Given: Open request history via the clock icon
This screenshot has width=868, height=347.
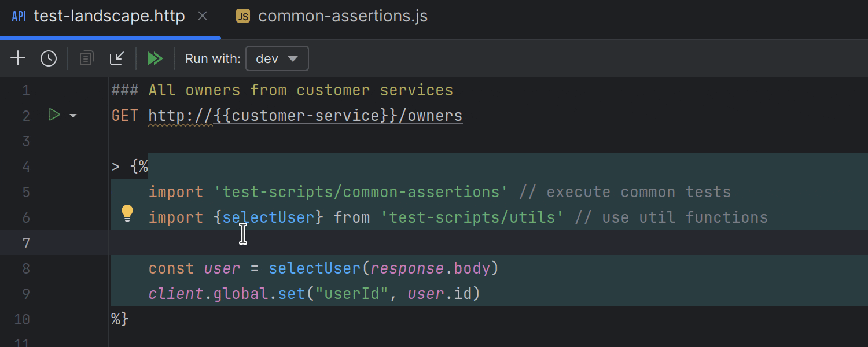Looking at the screenshot, I should point(49,58).
